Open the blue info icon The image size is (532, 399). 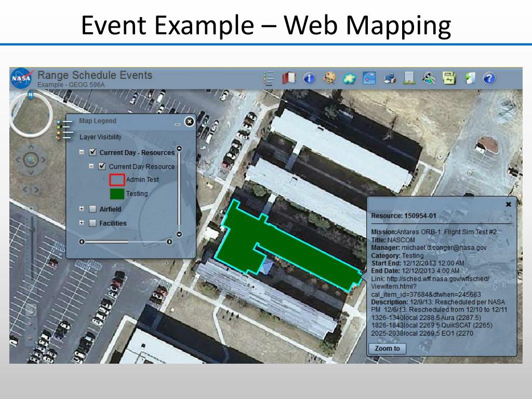[x=309, y=78]
